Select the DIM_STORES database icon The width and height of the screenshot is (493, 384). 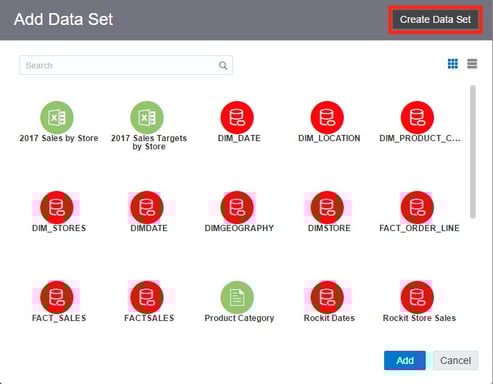click(57, 207)
